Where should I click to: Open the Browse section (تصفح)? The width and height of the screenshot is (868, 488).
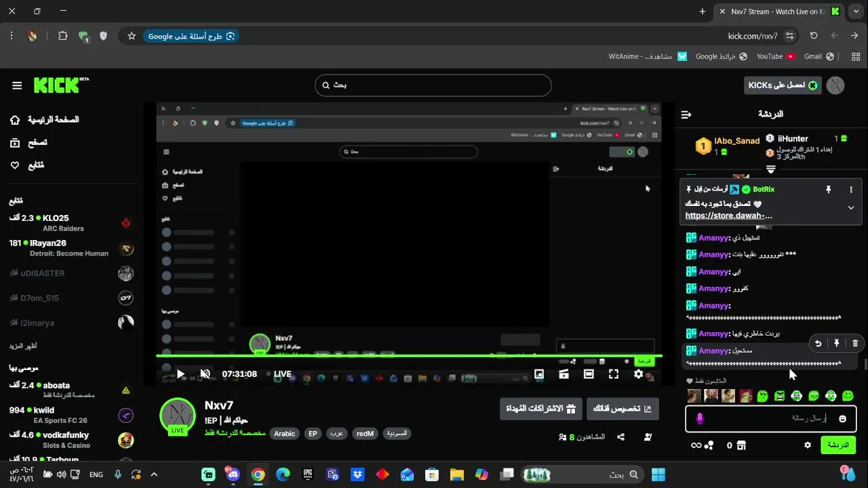(x=28, y=142)
